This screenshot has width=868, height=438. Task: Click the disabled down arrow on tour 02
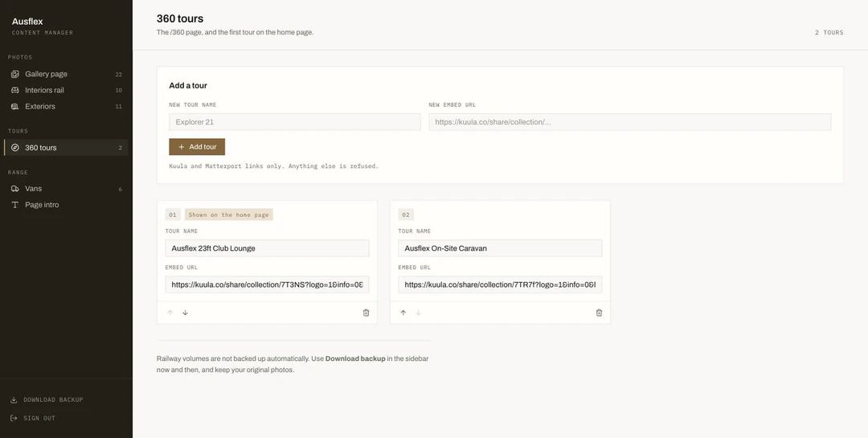(419, 313)
